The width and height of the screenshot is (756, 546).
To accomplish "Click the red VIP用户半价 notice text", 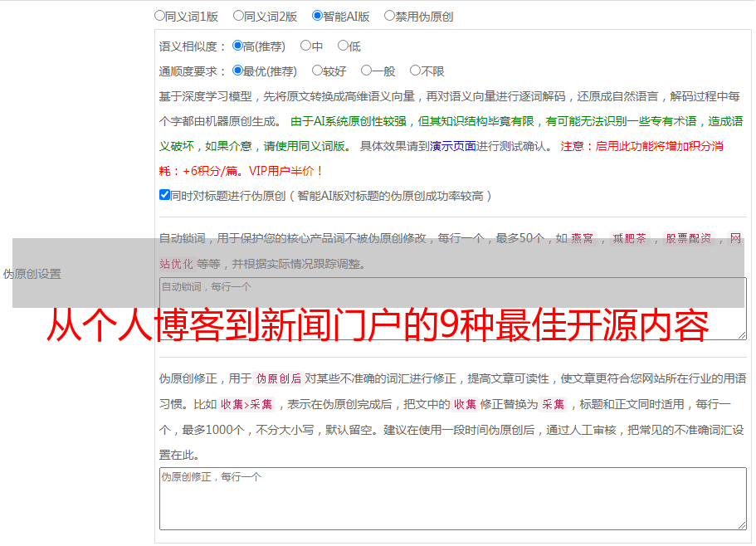I will [285, 171].
